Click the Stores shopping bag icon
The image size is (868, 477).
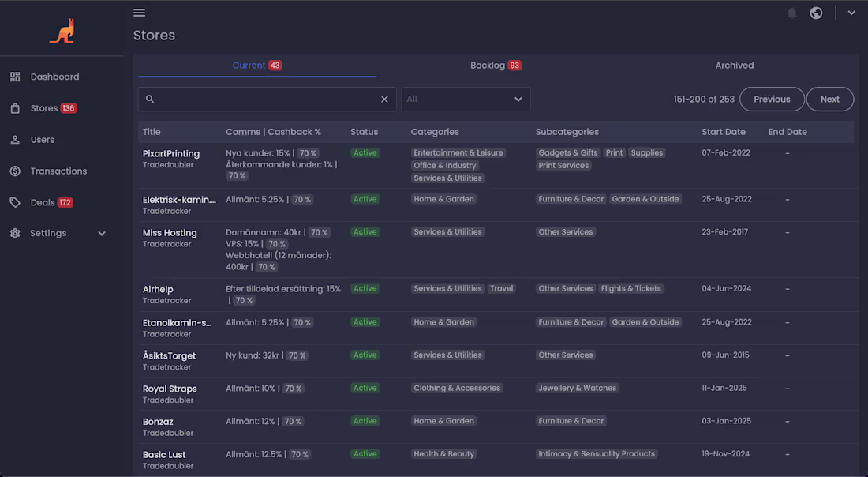point(15,108)
